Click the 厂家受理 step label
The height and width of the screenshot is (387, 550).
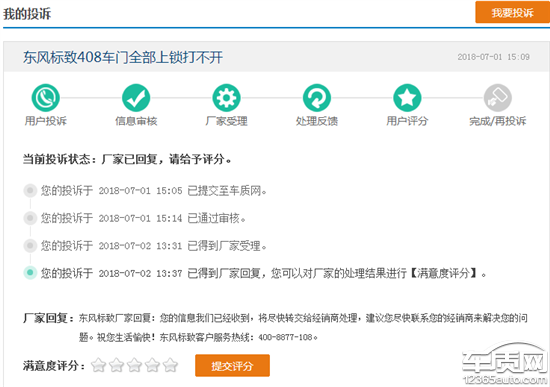click(x=227, y=121)
